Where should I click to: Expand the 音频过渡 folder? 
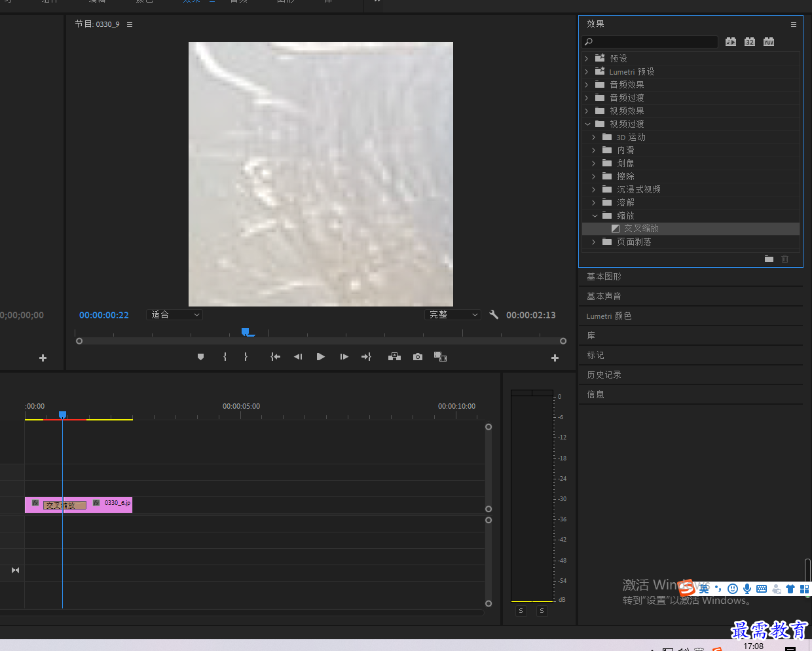[x=587, y=98]
